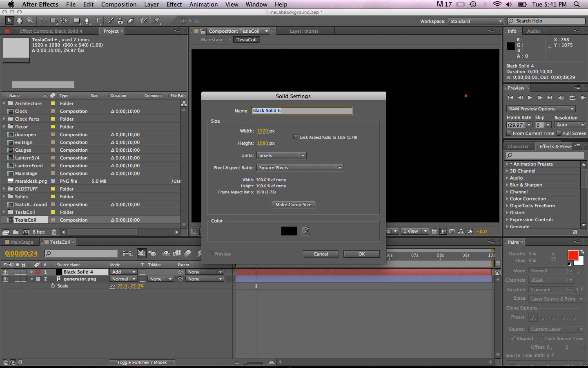Screen dimensions: 588x368
Task: Click the Make Comp Size button
Action: pos(294,204)
